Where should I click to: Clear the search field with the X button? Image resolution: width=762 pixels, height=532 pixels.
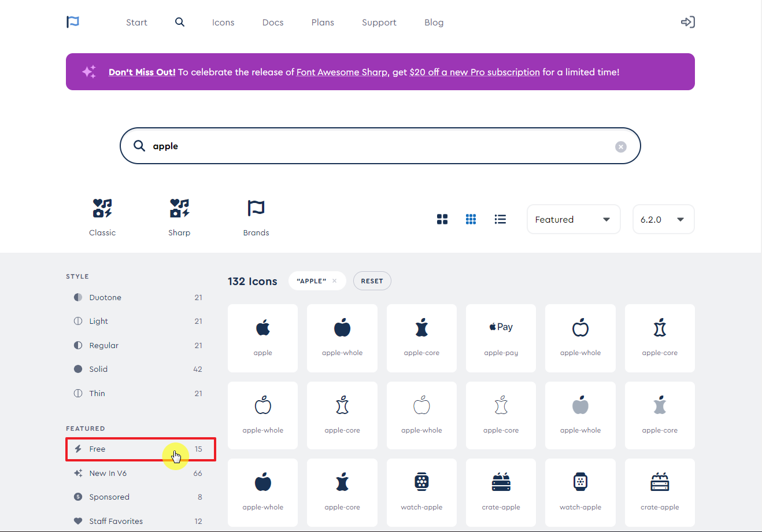pyautogui.click(x=621, y=147)
